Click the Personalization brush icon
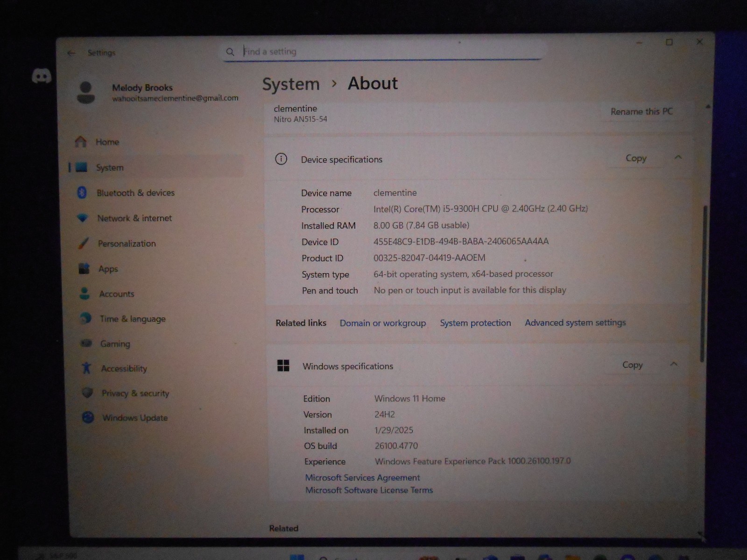The image size is (747, 560). 84,243
